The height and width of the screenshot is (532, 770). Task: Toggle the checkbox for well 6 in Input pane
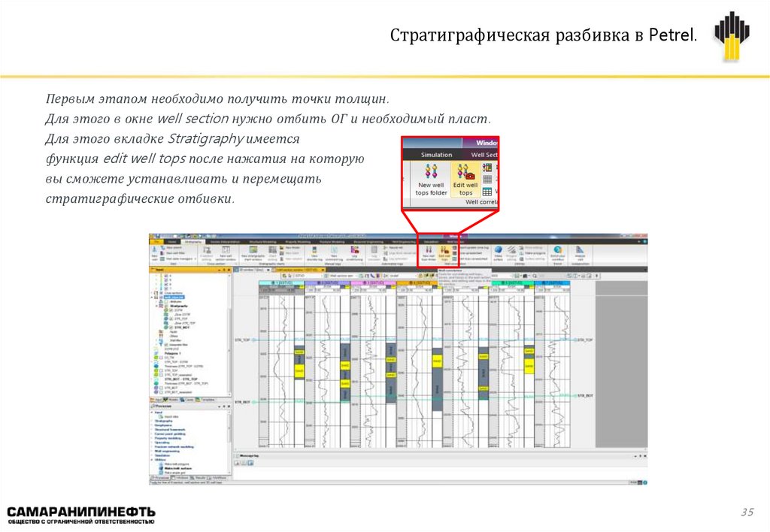(166, 284)
